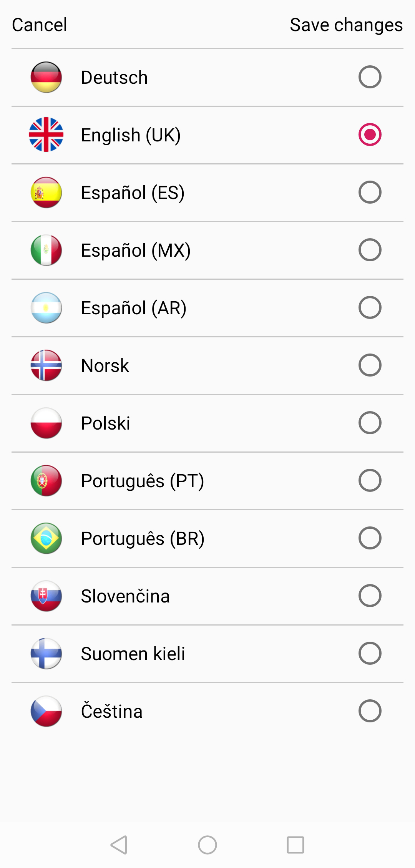This screenshot has width=415, height=868.
Task: Choose the Suomen kieli radio button
Action: point(370,654)
